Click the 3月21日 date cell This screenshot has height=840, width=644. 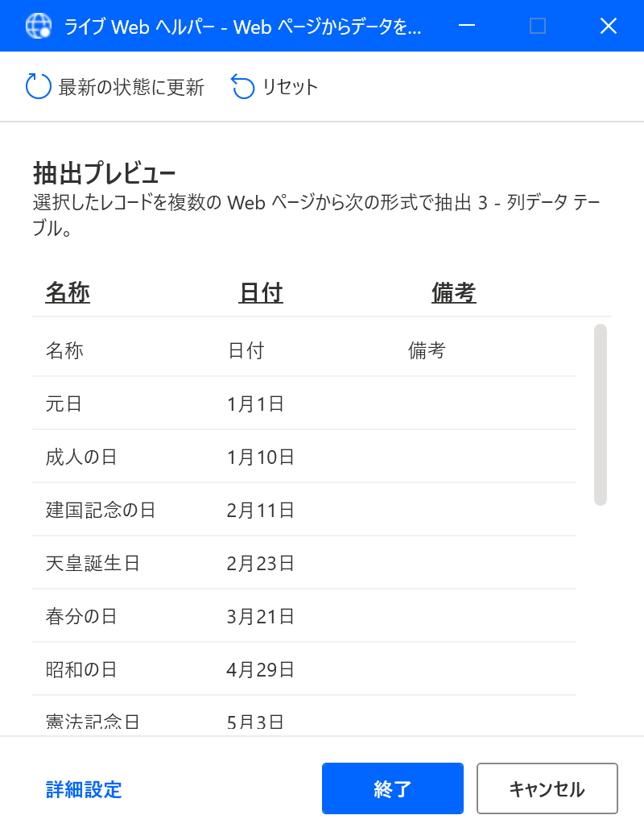260,616
